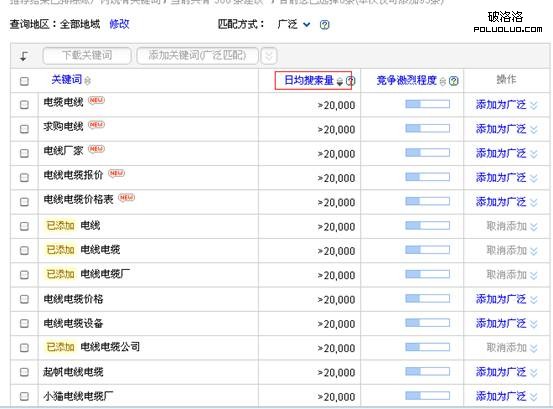Screen dimensions: 553x409
Task: Click the sort arrows beside 关键词 header
Action: [87, 81]
